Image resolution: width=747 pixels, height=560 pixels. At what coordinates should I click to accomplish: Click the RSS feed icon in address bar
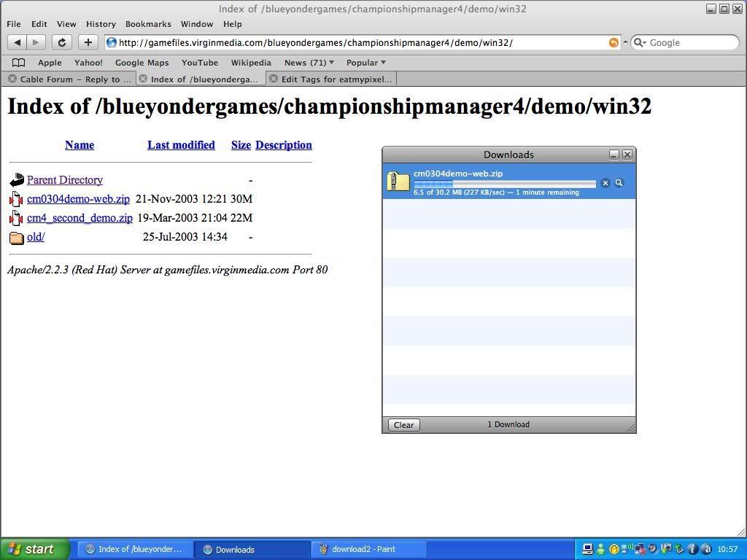click(x=614, y=42)
